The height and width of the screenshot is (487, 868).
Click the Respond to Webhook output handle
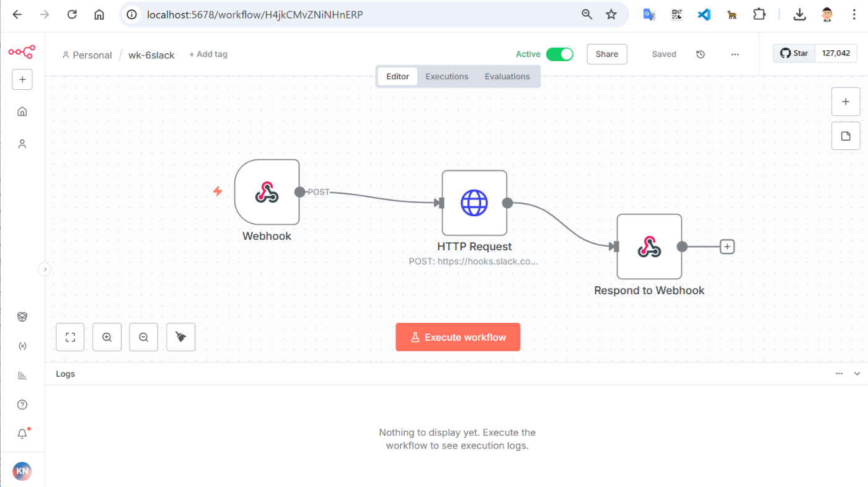tap(682, 247)
